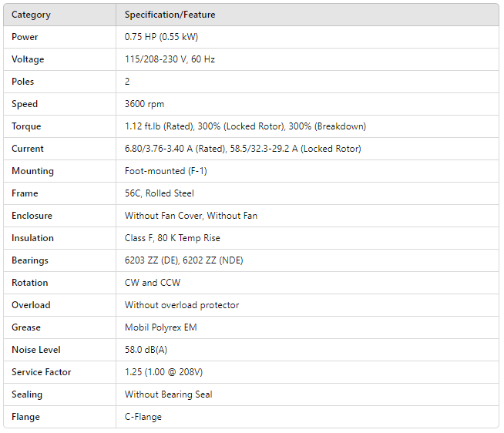Select the Mobil Polyrex EM grease value

[x=160, y=327]
